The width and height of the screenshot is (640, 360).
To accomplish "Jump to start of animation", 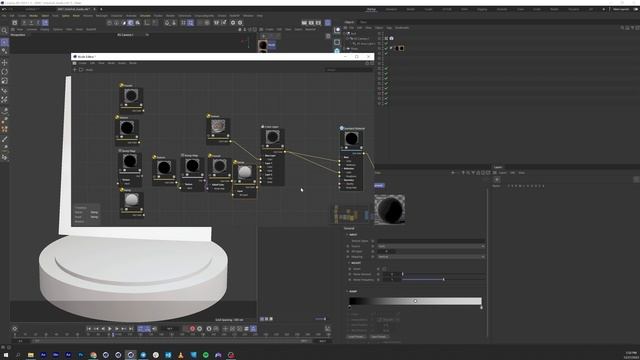I will (x=89, y=329).
